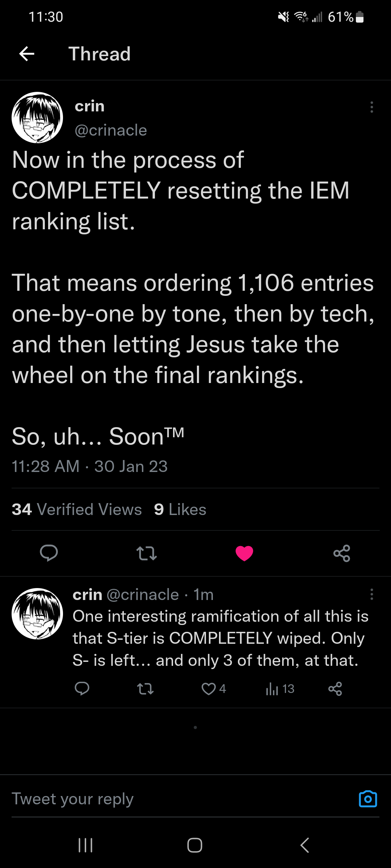Open the main tweet's three-dot menu
Image resolution: width=391 pixels, height=868 pixels.
point(371,107)
